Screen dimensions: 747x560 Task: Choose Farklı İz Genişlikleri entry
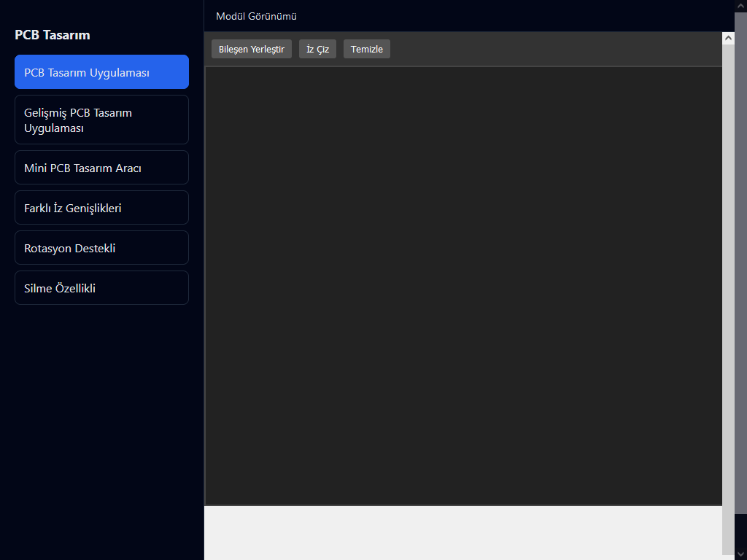click(x=101, y=208)
